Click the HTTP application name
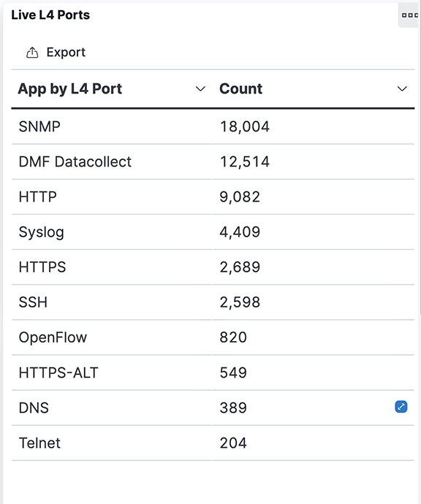 pos(37,196)
